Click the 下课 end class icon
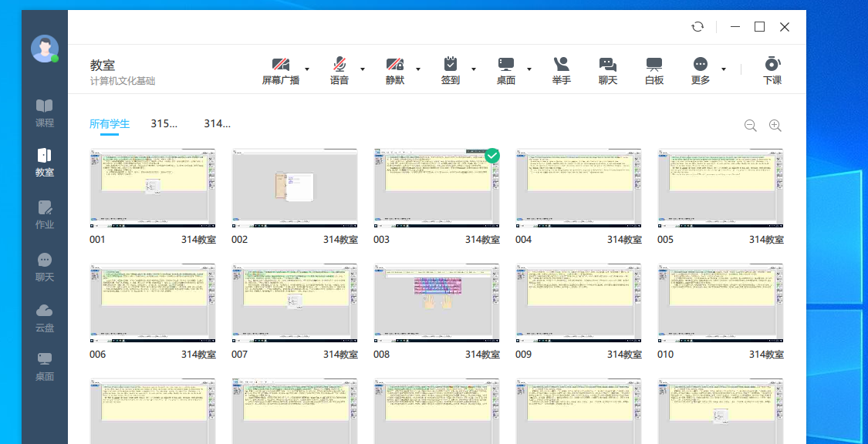 (772, 65)
